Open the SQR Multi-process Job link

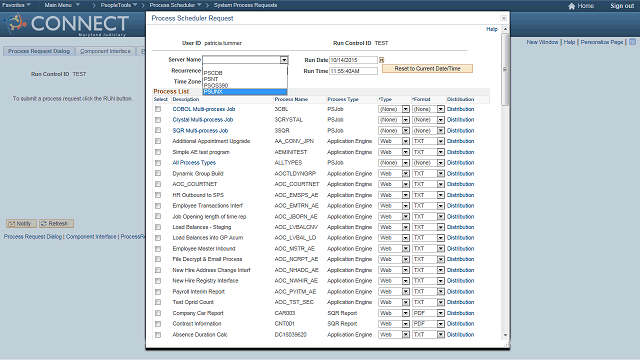point(200,131)
